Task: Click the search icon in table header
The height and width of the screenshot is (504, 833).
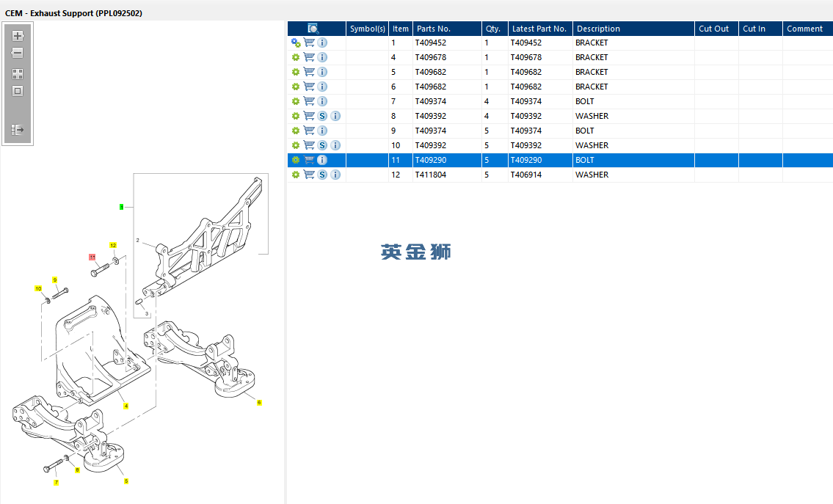Action: tap(313, 29)
